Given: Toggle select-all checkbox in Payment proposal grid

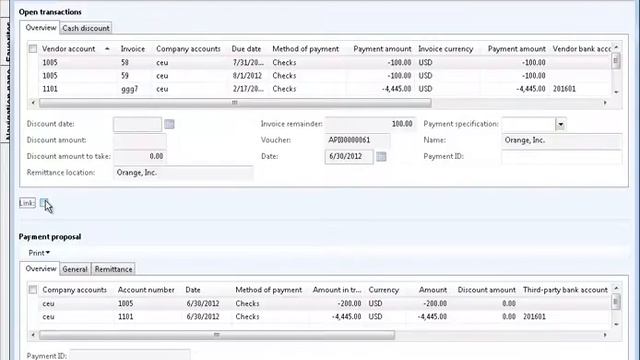Looking at the screenshot, I should point(33,290).
